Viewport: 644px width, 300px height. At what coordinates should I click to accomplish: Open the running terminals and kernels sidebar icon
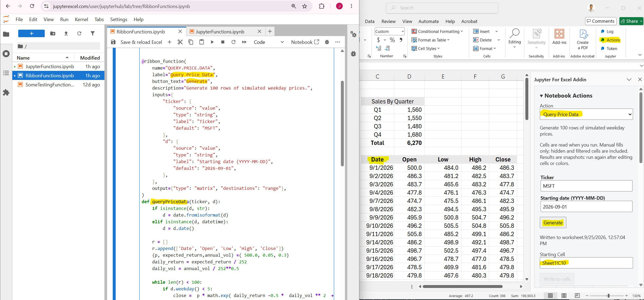pyautogui.click(x=6, y=53)
